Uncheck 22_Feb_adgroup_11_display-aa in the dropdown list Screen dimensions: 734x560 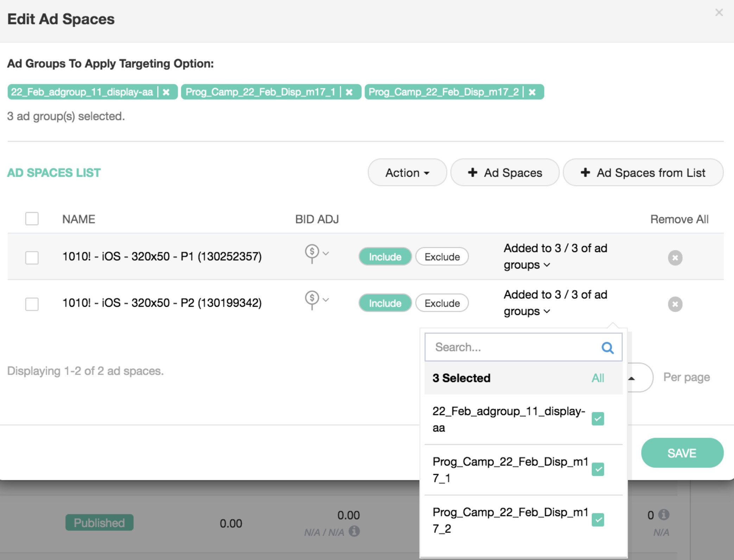tap(597, 419)
